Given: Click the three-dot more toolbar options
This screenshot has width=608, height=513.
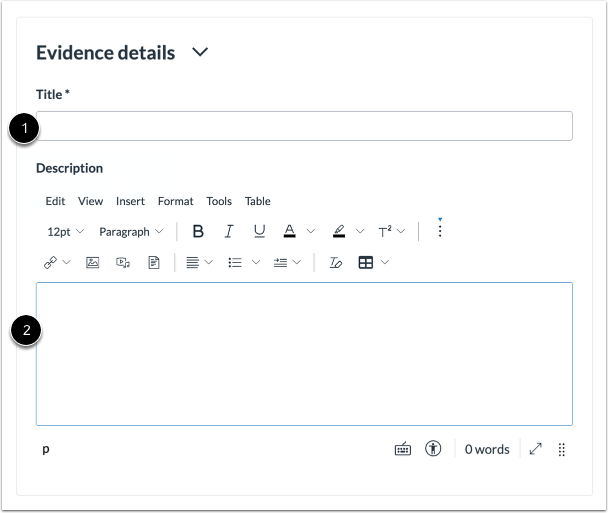Looking at the screenshot, I should click(440, 229).
